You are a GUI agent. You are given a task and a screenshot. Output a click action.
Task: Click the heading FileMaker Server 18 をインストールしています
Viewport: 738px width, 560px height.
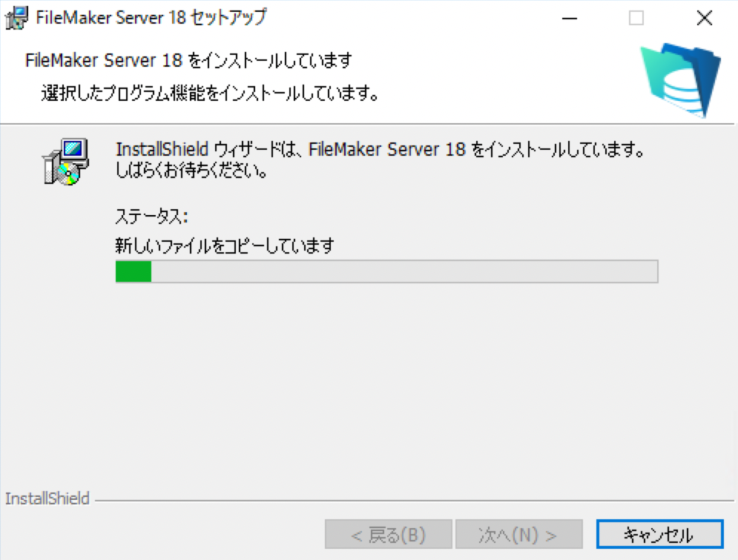point(188,60)
